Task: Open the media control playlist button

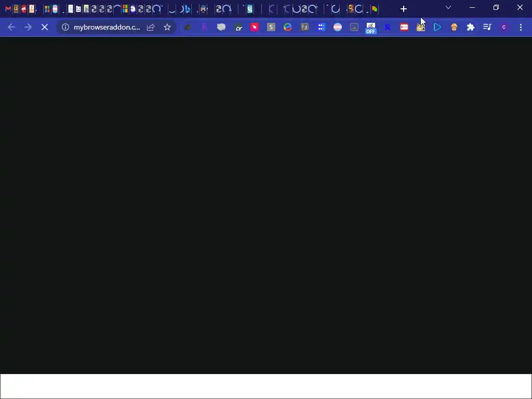Action: (x=487, y=27)
